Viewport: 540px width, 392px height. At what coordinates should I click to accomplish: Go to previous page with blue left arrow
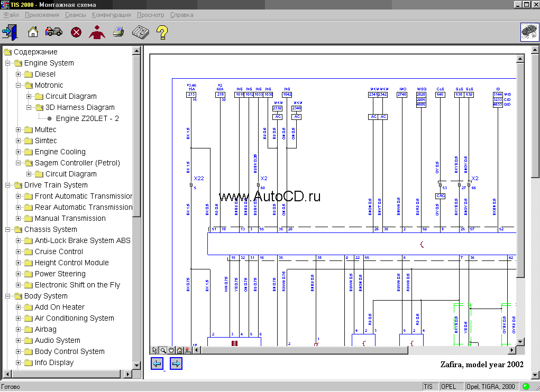pyautogui.click(x=157, y=363)
